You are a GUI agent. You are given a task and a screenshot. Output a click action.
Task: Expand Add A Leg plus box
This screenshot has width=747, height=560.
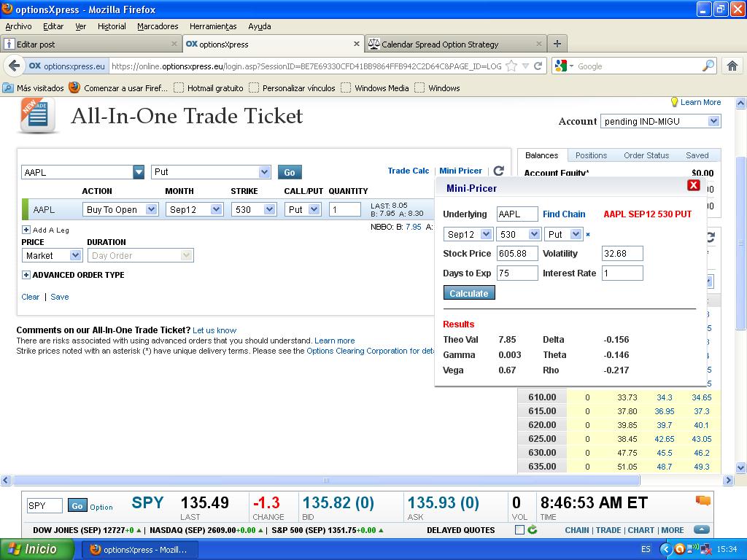tap(26, 230)
